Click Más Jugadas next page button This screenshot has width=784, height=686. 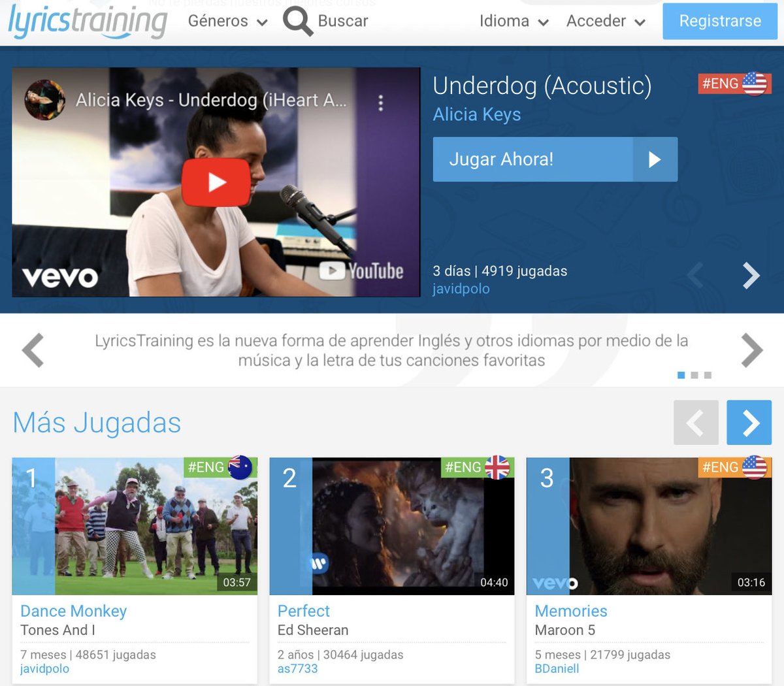[749, 423]
